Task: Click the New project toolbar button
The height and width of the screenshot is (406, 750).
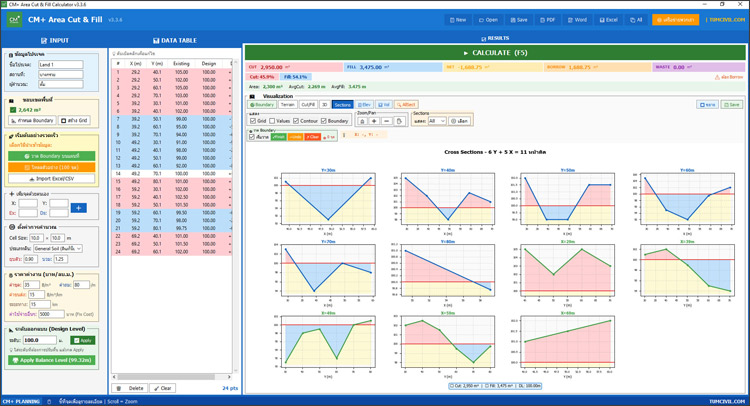Action: tap(457, 19)
